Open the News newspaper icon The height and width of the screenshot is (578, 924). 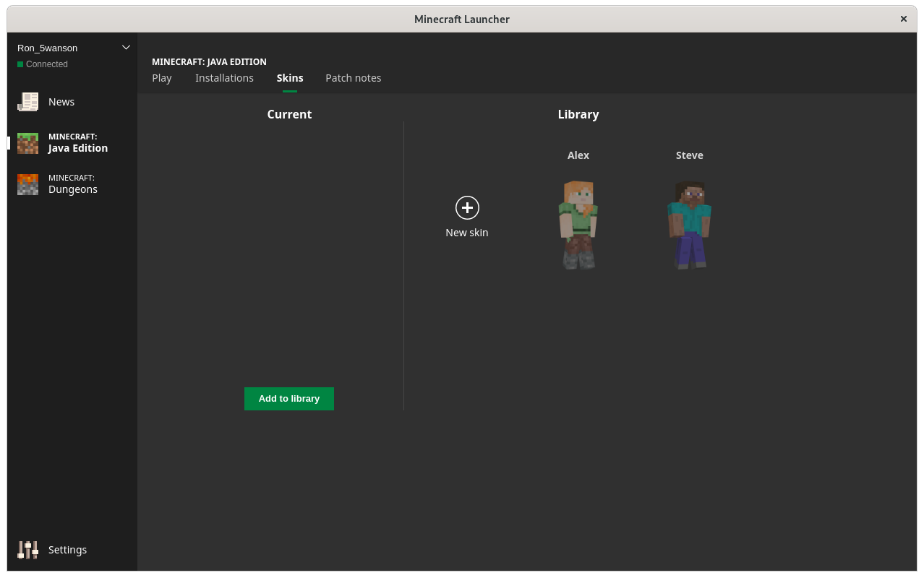(x=27, y=102)
